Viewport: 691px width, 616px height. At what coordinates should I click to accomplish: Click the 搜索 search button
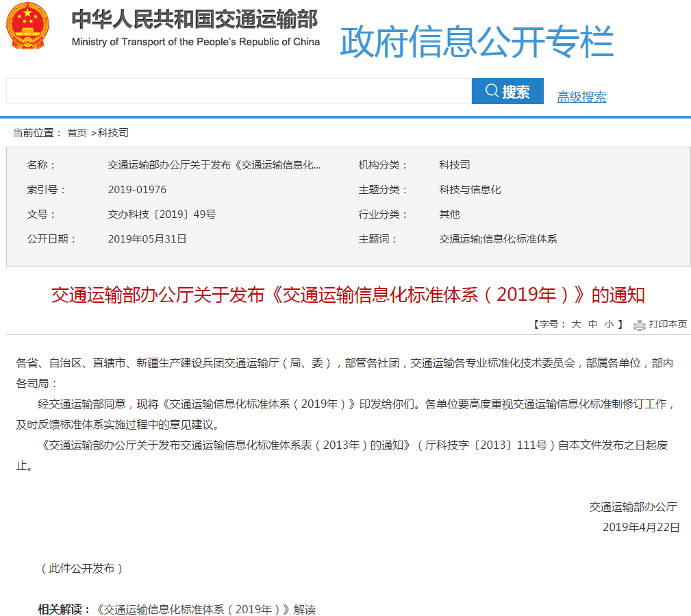pyautogui.click(x=507, y=91)
